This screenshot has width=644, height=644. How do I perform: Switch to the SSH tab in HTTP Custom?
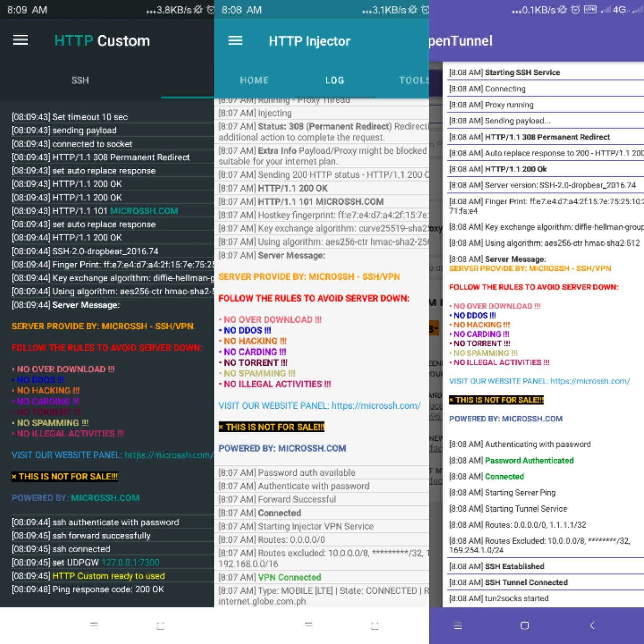80,80
